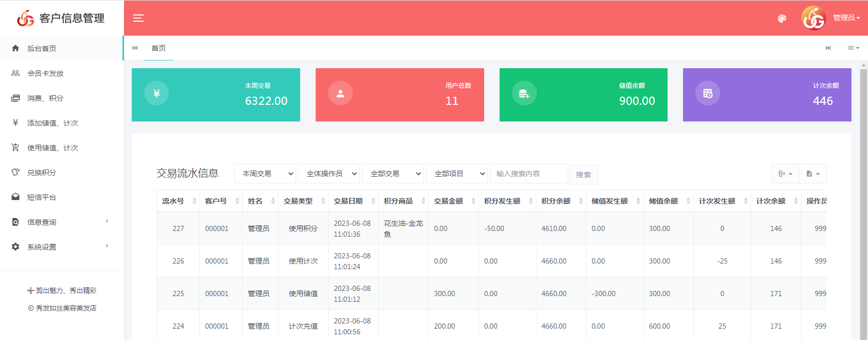The image size is (868, 340).
Task: Click the icon on 计次余额 card
Action: click(708, 94)
